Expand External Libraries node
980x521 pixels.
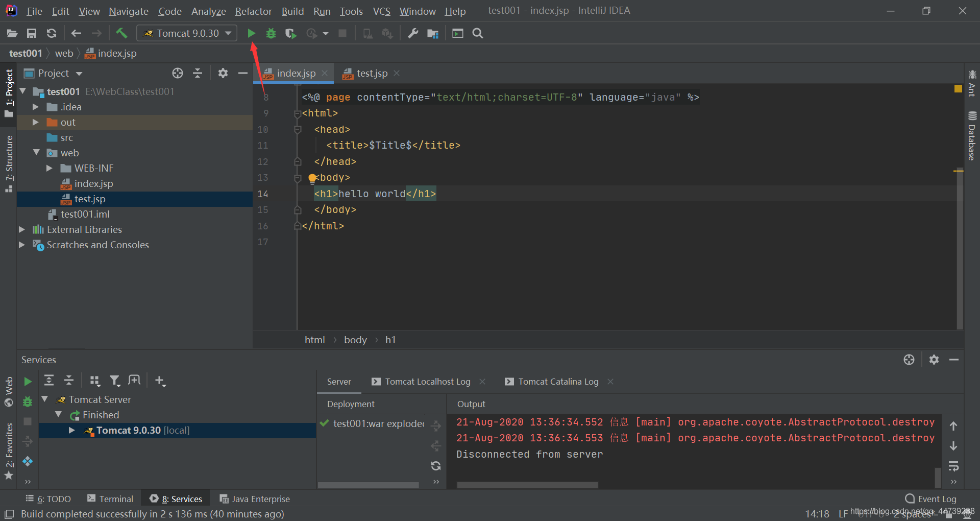[22, 229]
